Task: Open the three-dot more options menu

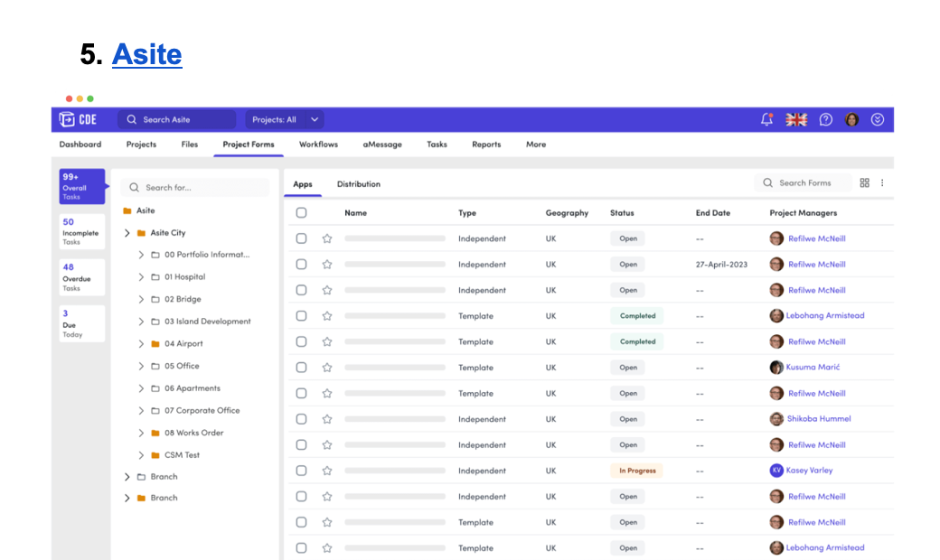Action: click(882, 183)
